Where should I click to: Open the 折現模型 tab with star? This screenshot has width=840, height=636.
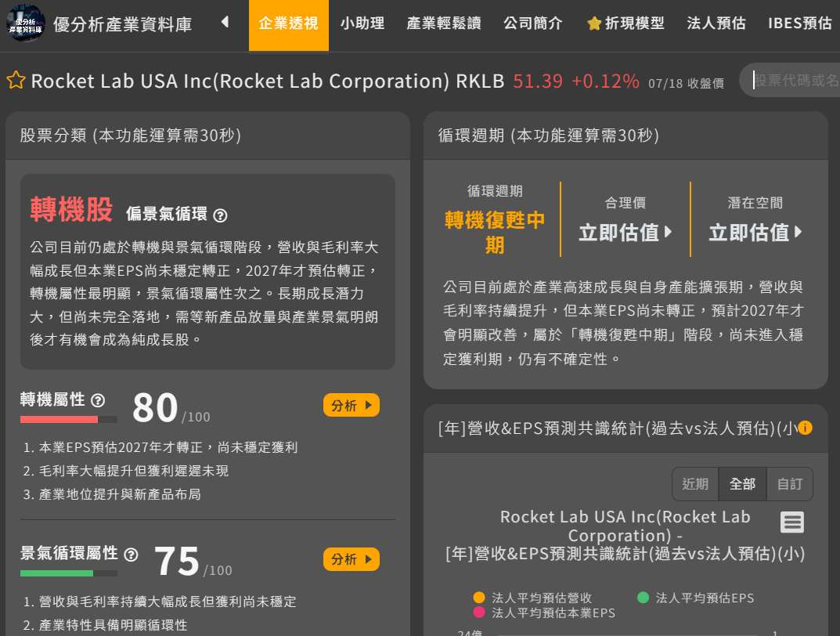[x=625, y=23]
